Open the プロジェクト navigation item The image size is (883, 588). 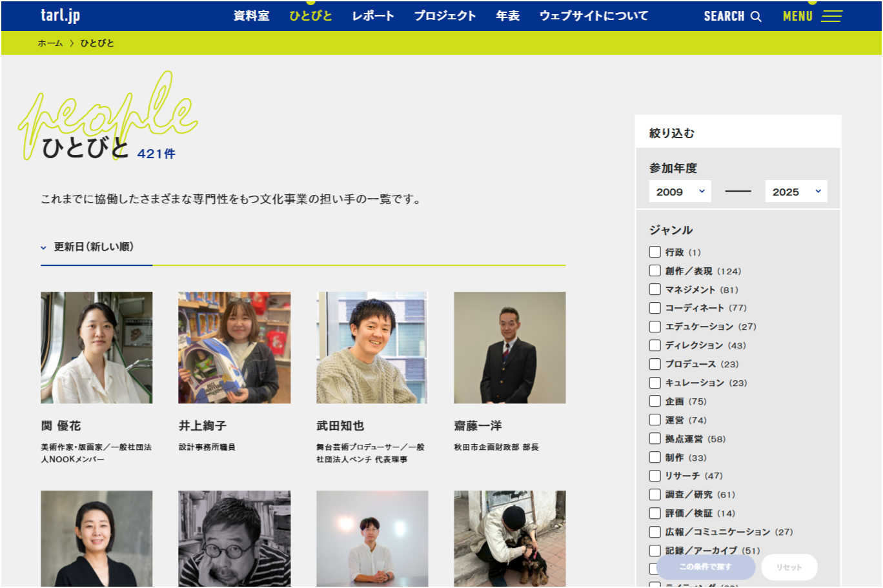[x=445, y=15]
